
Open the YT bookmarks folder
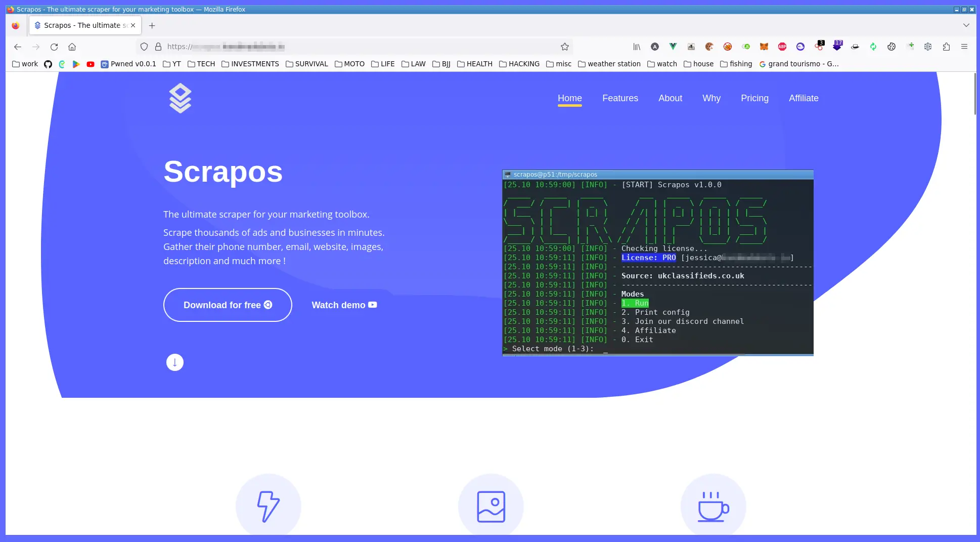pos(171,64)
